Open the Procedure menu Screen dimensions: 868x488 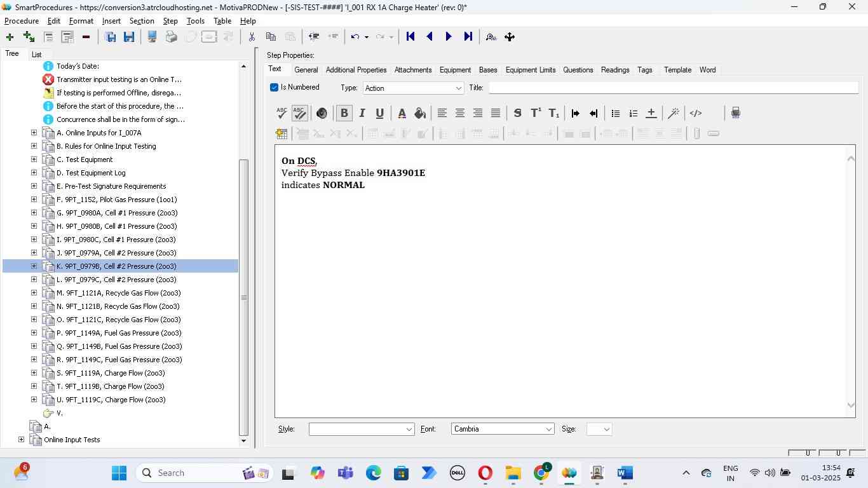pos(22,21)
